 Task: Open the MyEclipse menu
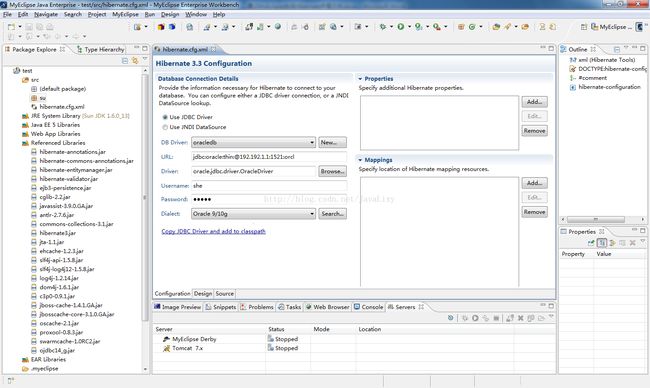tap(125, 15)
